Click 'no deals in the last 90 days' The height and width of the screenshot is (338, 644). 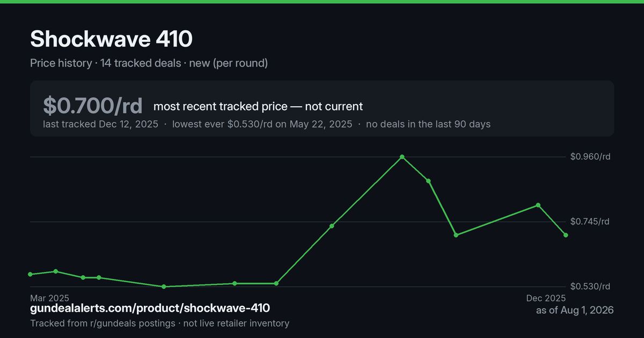428,124
